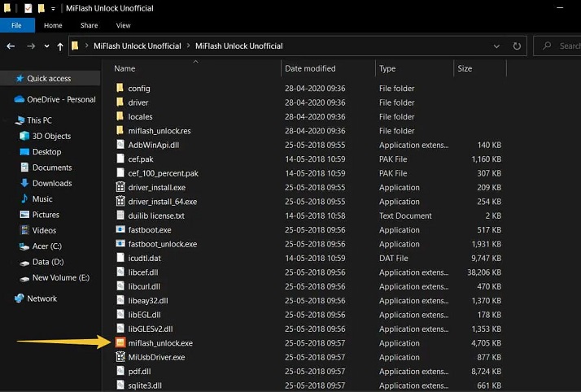This screenshot has width=581, height=392.
Task: Click the MiUsbDriver.exe installer icon
Action: click(120, 356)
